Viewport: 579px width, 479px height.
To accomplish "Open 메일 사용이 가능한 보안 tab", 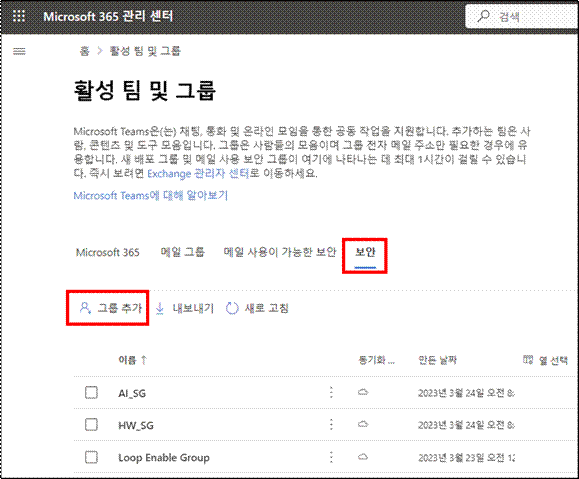I will [280, 252].
